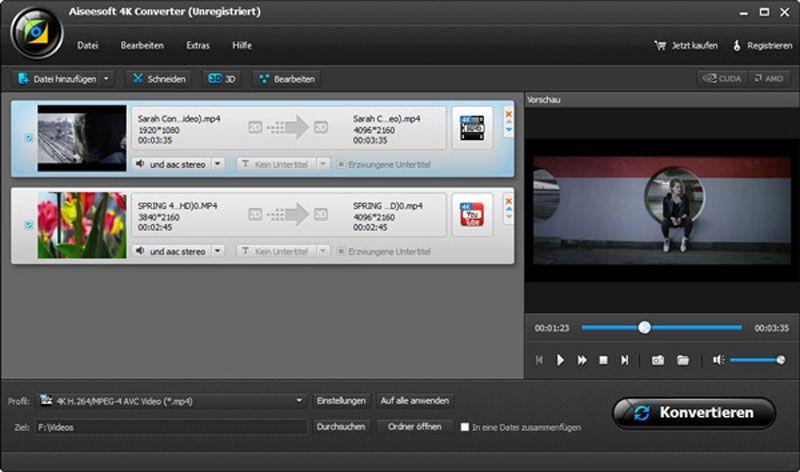Open the Schneiden trim tool

tap(159, 79)
